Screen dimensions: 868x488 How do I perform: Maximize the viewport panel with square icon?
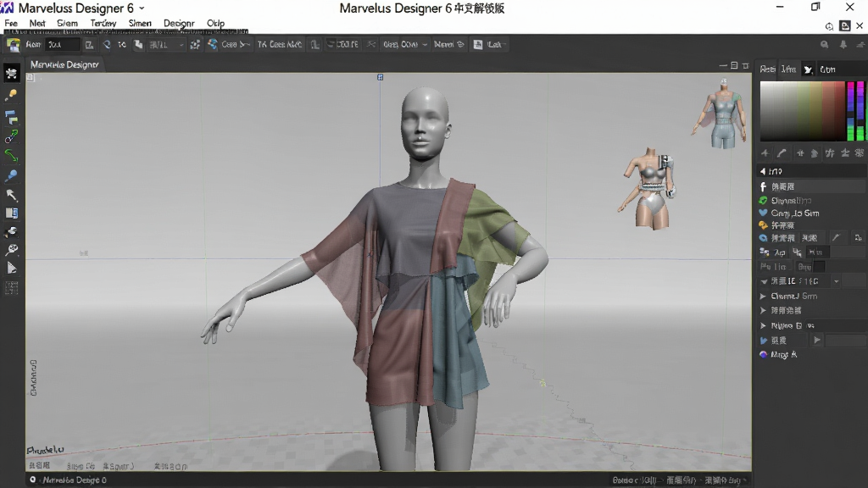click(x=734, y=65)
